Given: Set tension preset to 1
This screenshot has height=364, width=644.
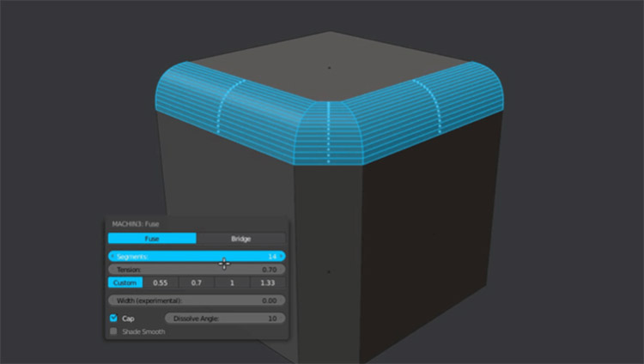Looking at the screenshot, I should click(x=232, y=282).
